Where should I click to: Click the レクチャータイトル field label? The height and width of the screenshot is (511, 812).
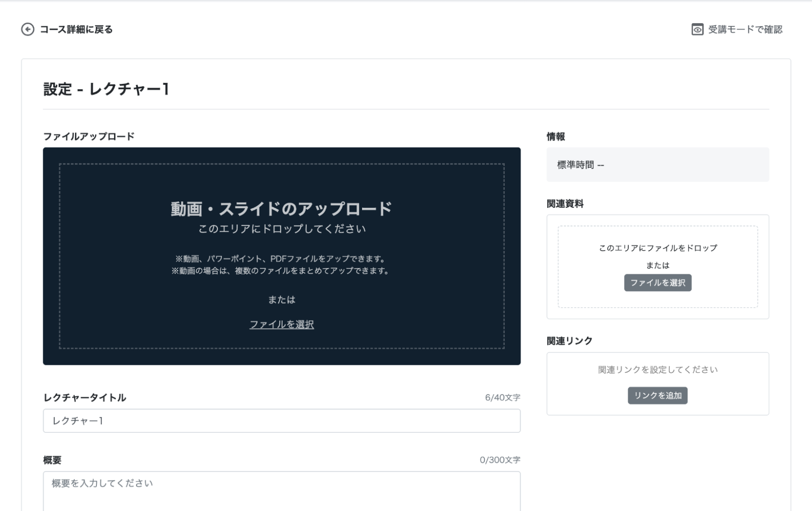(x=85, y=398)
